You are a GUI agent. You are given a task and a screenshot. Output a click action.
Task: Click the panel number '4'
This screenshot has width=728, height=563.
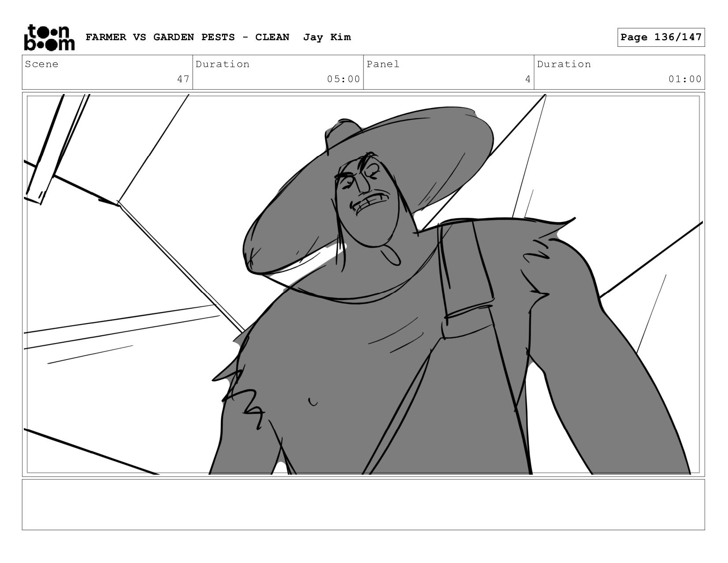528,79
